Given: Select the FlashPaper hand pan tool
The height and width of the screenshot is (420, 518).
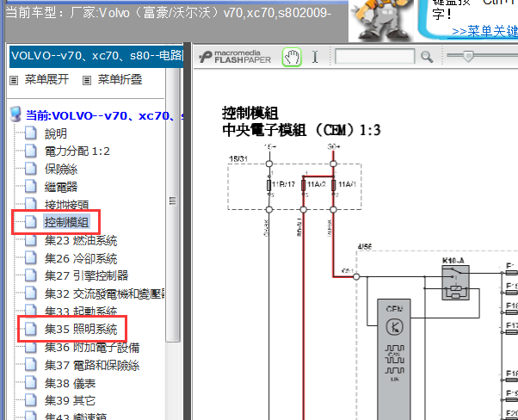Looking at the screenshot, I should pos(292,57).
